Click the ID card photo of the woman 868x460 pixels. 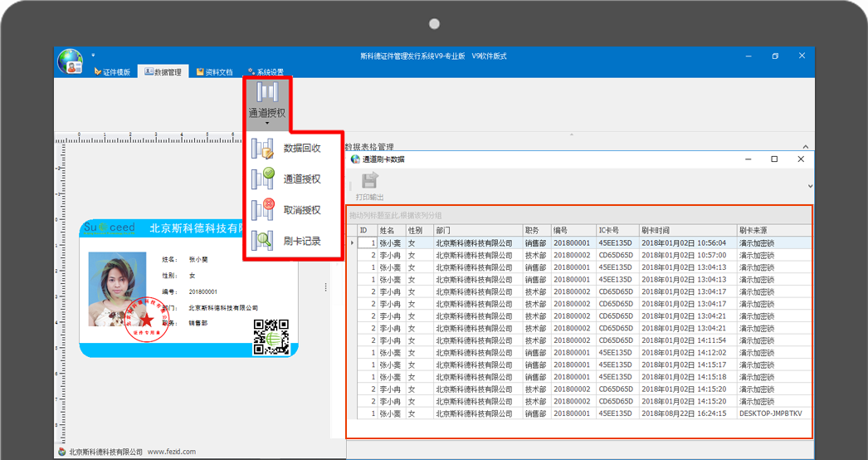[x=117, y=289]
